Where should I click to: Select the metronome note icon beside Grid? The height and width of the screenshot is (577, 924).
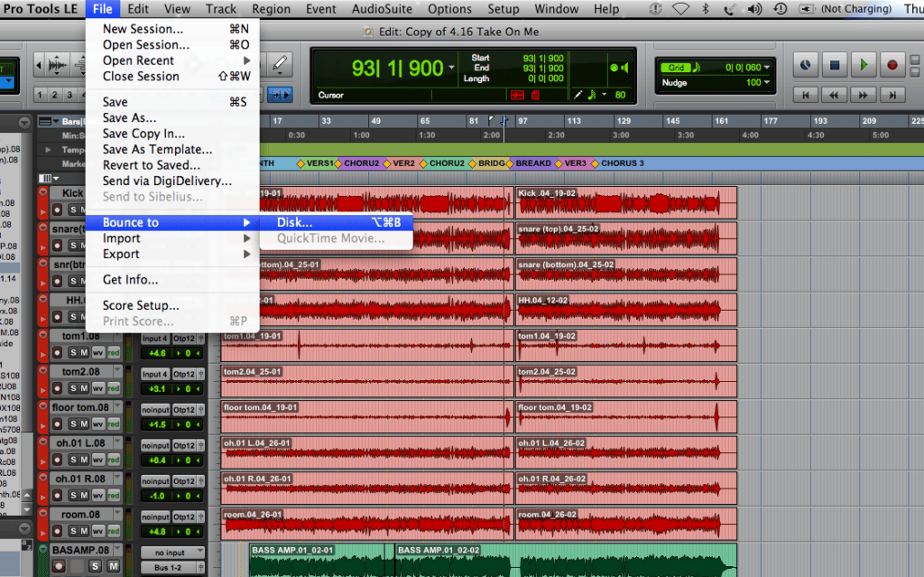[696, 66]
